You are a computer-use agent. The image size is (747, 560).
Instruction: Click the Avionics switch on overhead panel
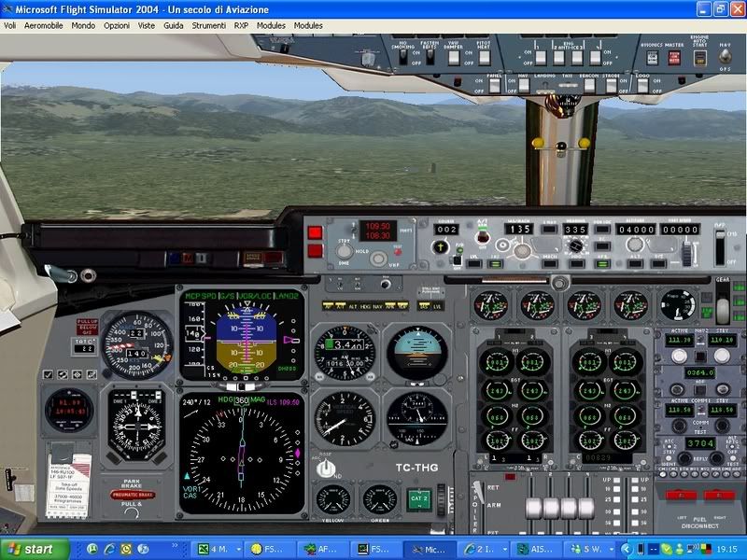(x=652, y=58)
